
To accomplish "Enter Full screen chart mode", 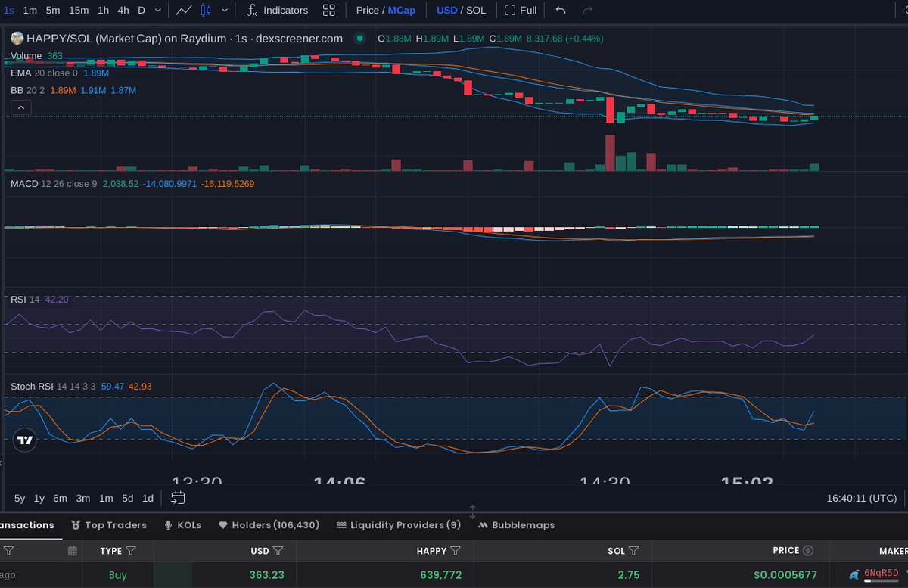I will coord(521,10).
